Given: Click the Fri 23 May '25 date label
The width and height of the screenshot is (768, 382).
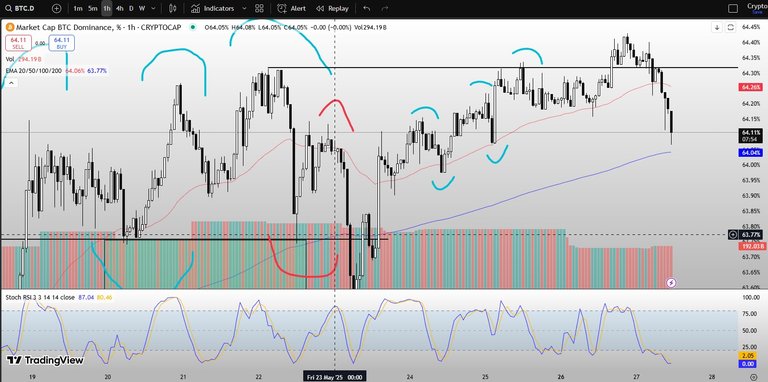Looking at the screenshot, I should [x=335, y=377].
